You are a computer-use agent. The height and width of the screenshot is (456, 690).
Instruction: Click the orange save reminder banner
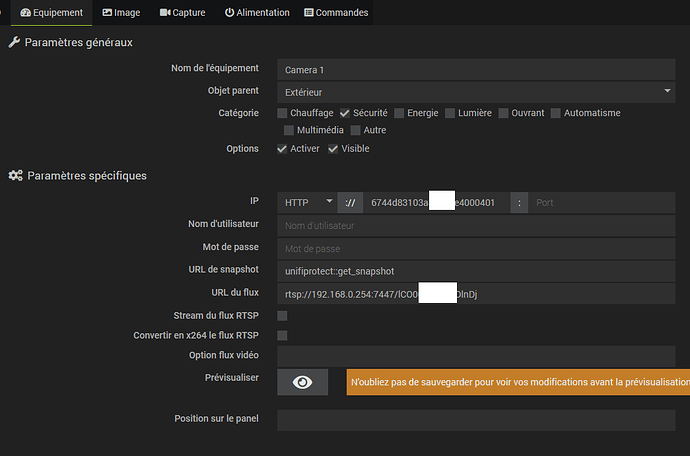tap(518, 382)
